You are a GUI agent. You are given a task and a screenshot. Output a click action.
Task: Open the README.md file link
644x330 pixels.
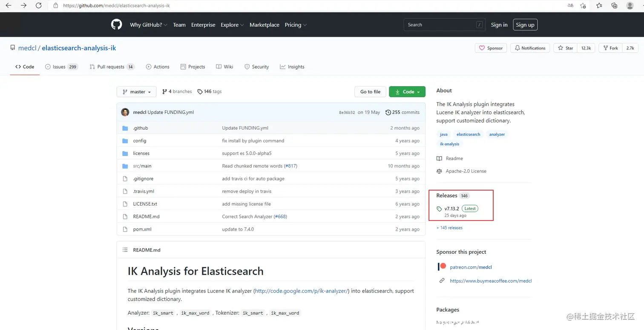[146, 217]
